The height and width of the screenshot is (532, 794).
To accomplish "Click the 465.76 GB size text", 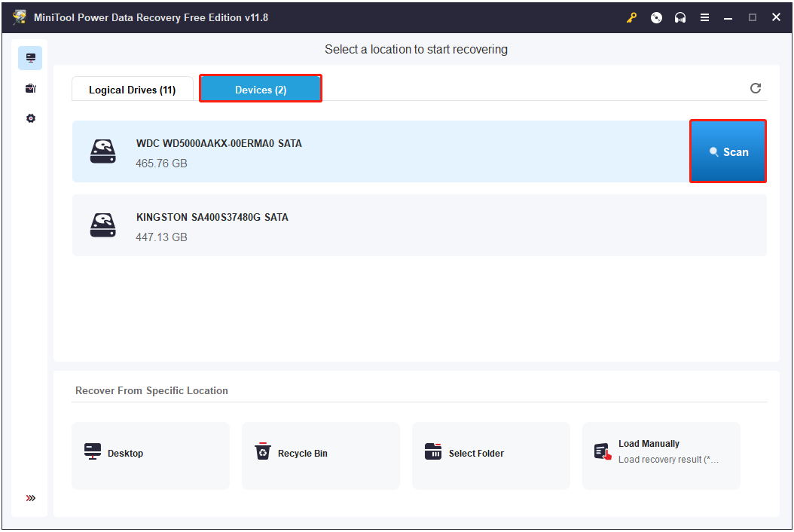I will [161, 164].
